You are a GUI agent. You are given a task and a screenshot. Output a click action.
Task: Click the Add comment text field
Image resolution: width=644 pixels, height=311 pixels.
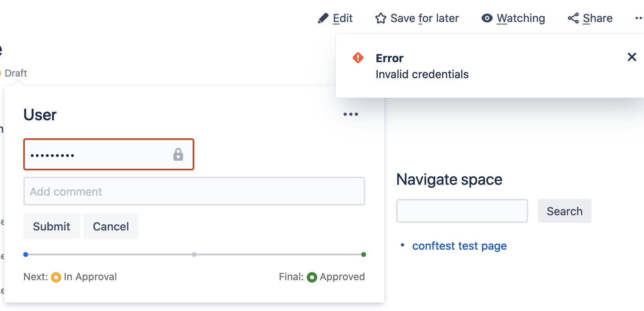(x=194, y=191)
